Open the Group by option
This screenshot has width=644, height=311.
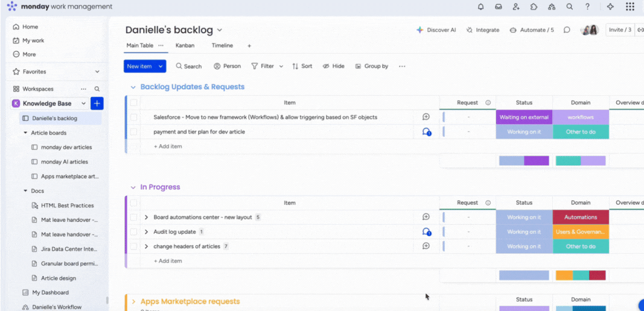pyautogui.click(x=372, y=66)
